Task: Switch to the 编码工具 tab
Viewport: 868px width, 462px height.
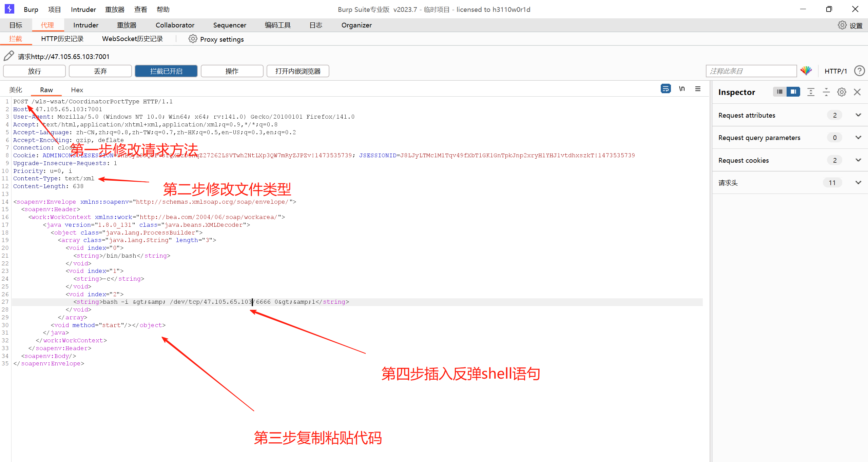Action: (x=277, y=25)
